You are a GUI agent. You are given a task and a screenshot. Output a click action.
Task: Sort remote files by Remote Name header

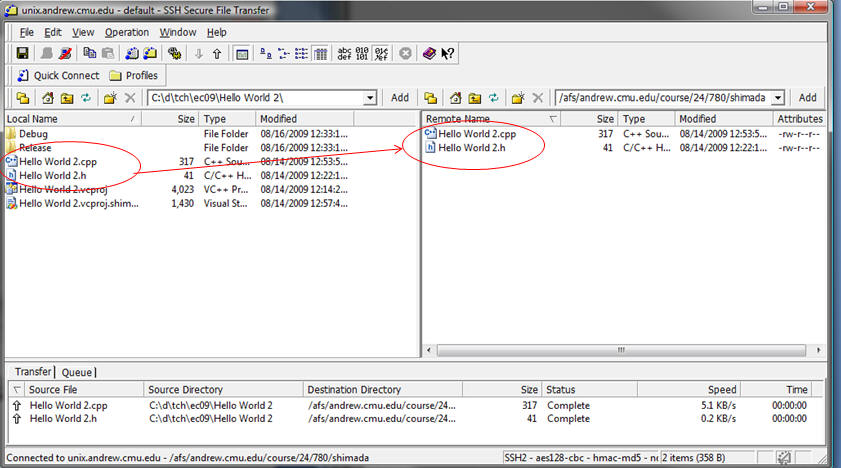click(491, 118)
